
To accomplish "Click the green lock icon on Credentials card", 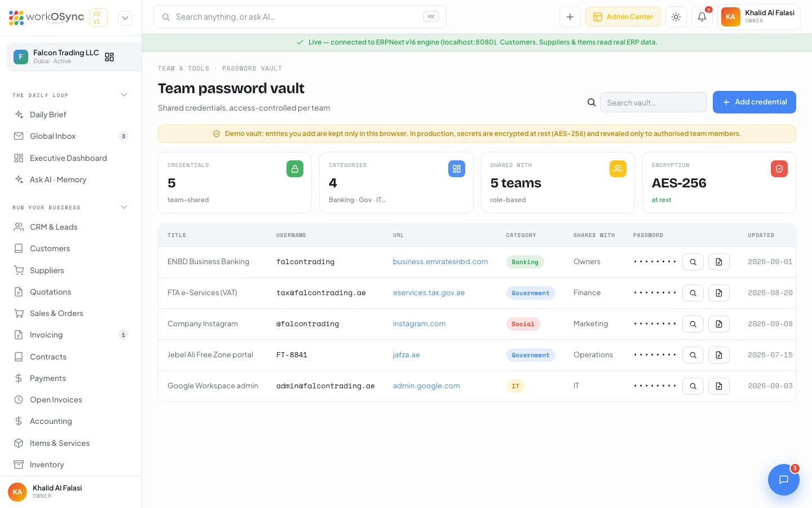I will [x=295, y=169].
